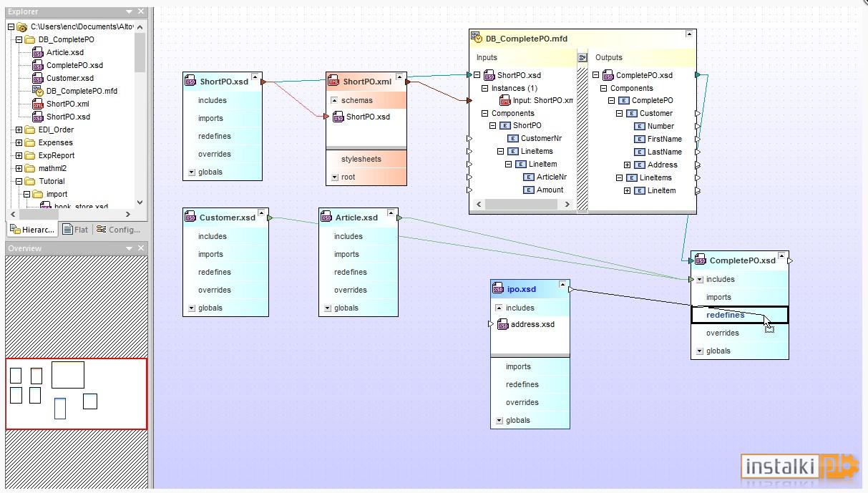
Task: Expand the EDI_Order folder
Action: click(x=19, y=130)
